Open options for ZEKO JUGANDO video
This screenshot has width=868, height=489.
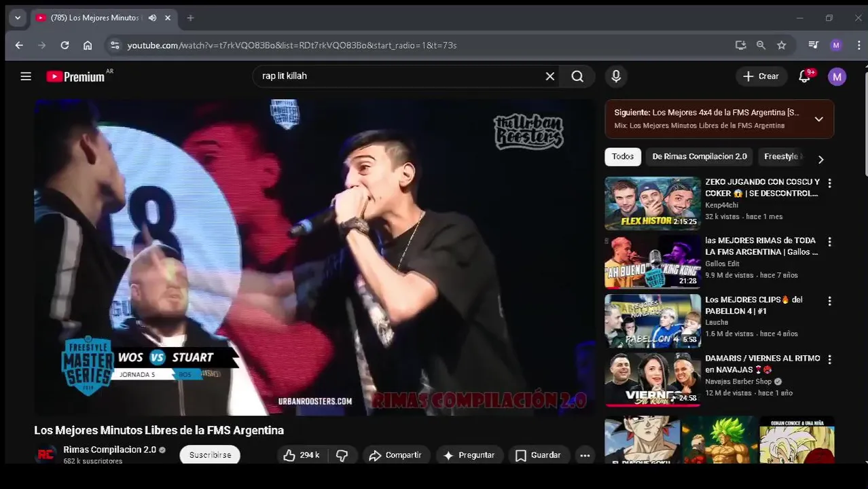829,183
